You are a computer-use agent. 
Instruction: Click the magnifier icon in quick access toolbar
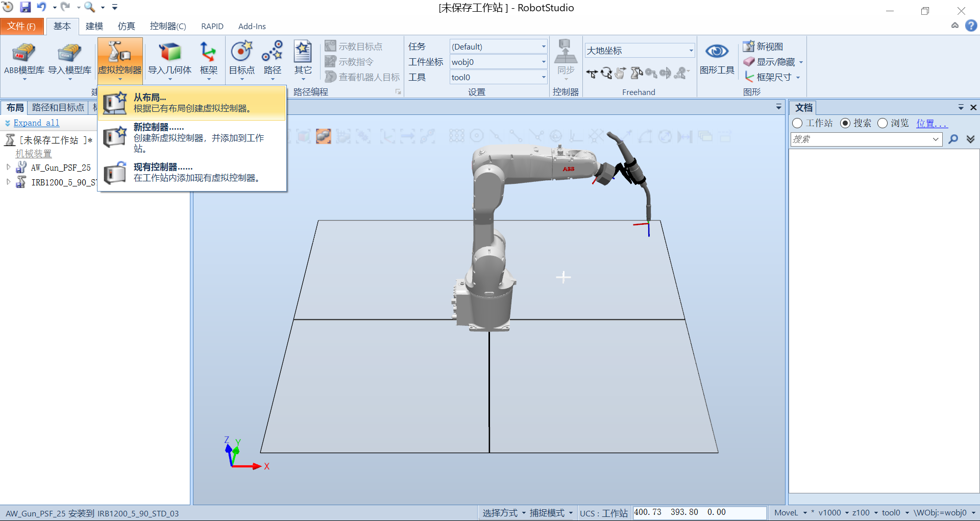coord(90,7)
